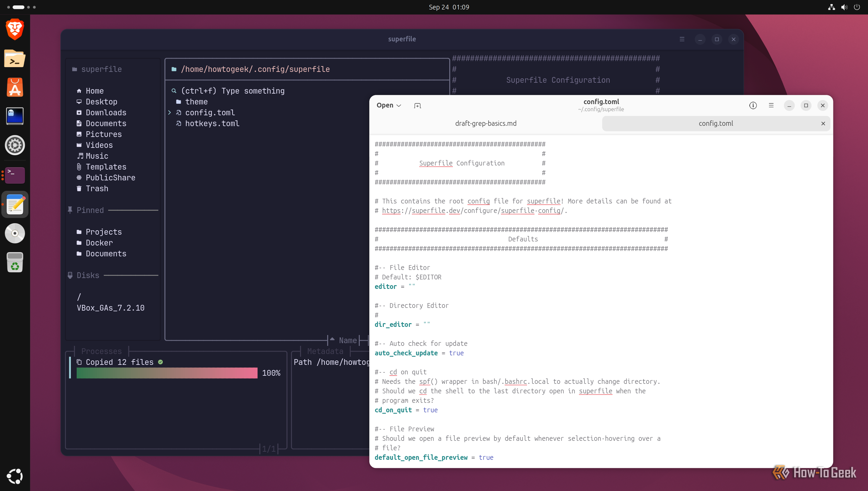Click the chevron beside config.toml in superfile
Viewport: 868px width, 491px height.
(x=170, y=113)
